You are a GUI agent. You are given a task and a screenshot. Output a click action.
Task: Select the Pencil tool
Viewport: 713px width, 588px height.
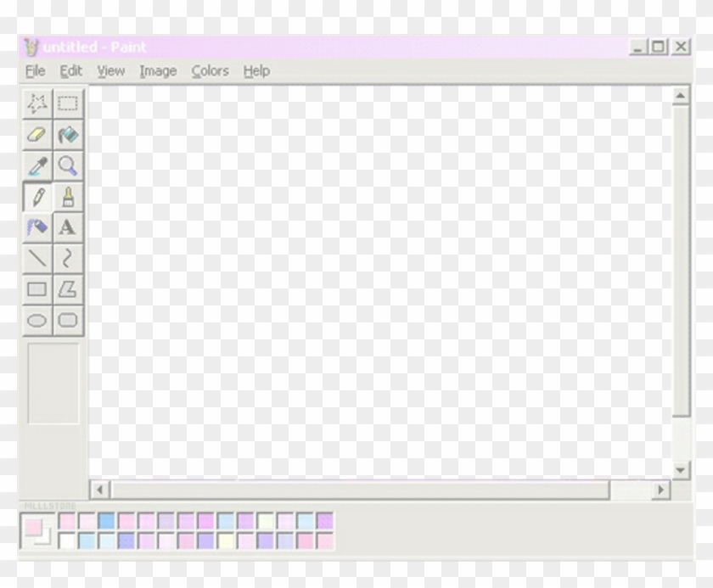(37, 196)
